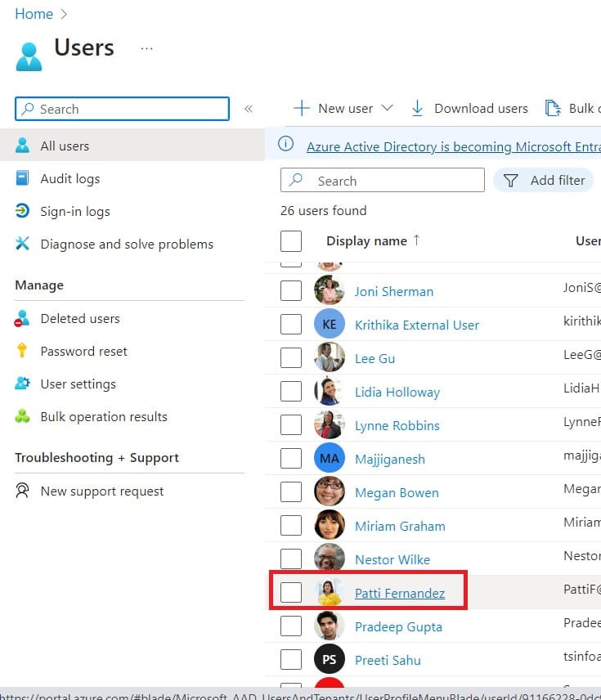
Task: Open Password reset in the sidebar
Action: coord(84,352)
